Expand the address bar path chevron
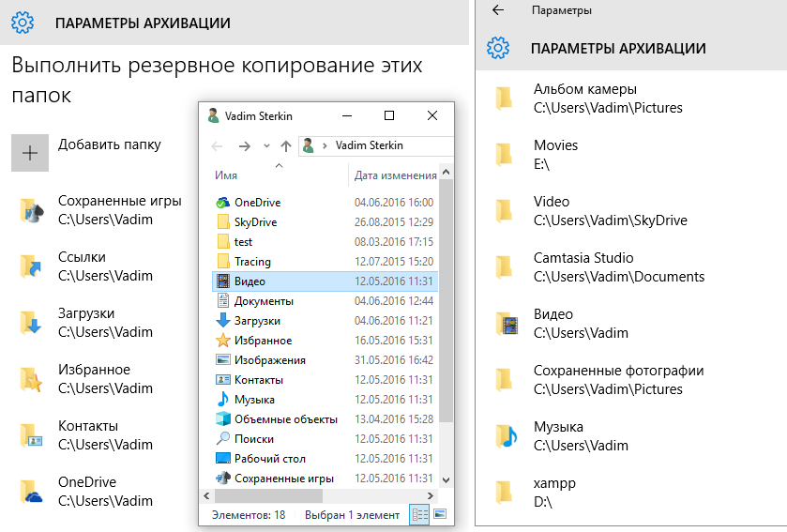 click(325, 145)
